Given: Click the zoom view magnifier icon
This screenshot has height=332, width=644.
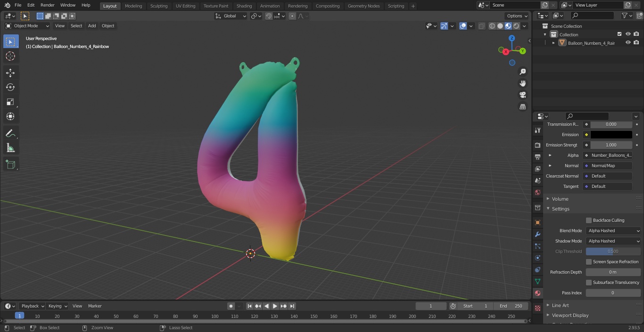Looking at the screenshot, I should tap(523, 72).
